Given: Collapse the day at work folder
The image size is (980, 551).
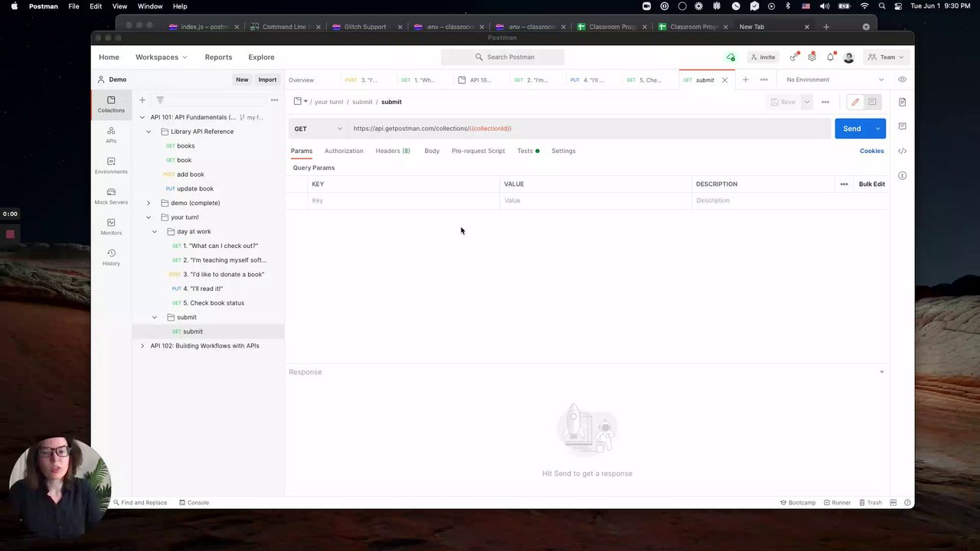Looking at the screenshot, I should pos(155,232).
